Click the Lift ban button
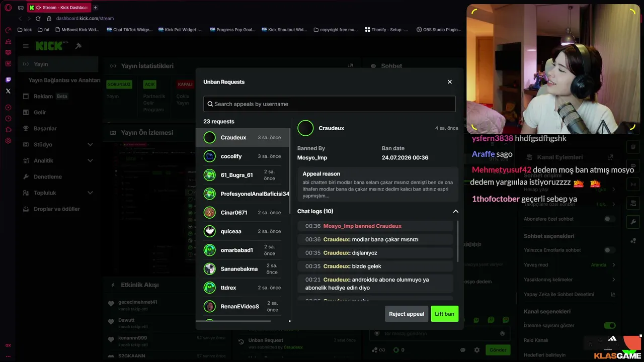Image resolution: width=644 pixels, height=362 pixels. 444,314
